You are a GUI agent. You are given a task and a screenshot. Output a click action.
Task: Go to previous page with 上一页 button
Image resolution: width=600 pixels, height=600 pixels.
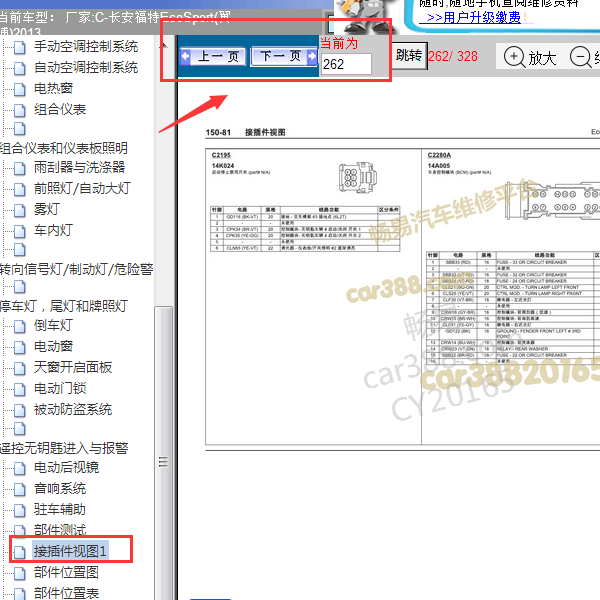click(213, 57)
